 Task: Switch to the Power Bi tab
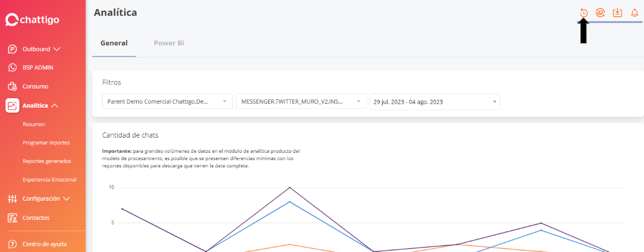169,43
